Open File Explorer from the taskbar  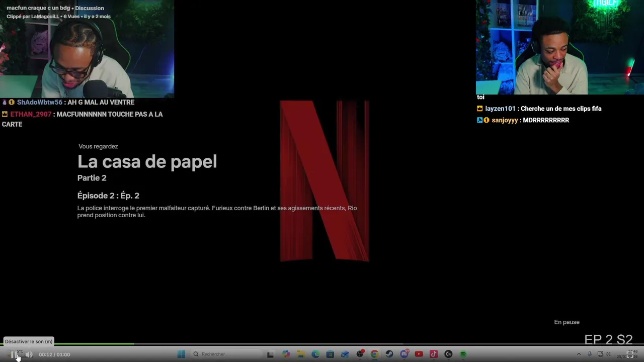pyautogui.click(x=301, y=354)
